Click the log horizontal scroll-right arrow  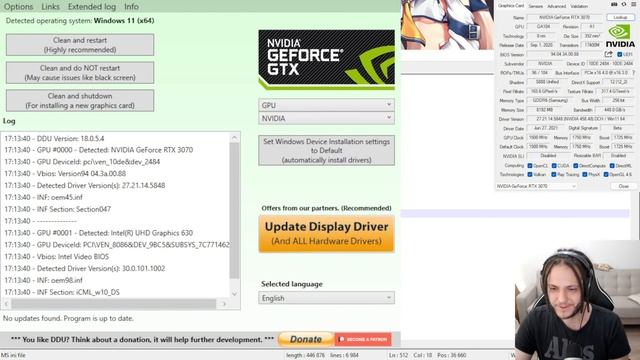click(x=224, y=304)
